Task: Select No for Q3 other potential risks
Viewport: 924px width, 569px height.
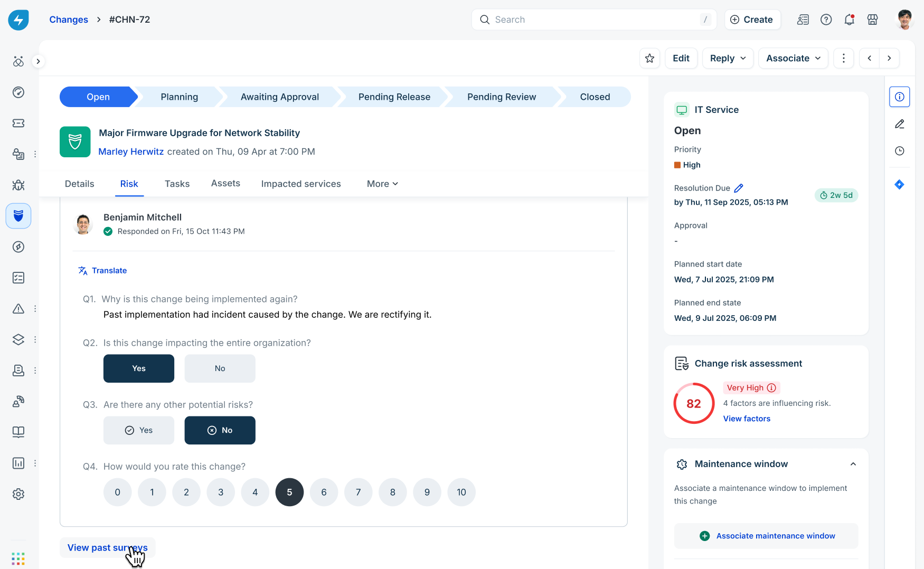Action: tap(220, 430)
